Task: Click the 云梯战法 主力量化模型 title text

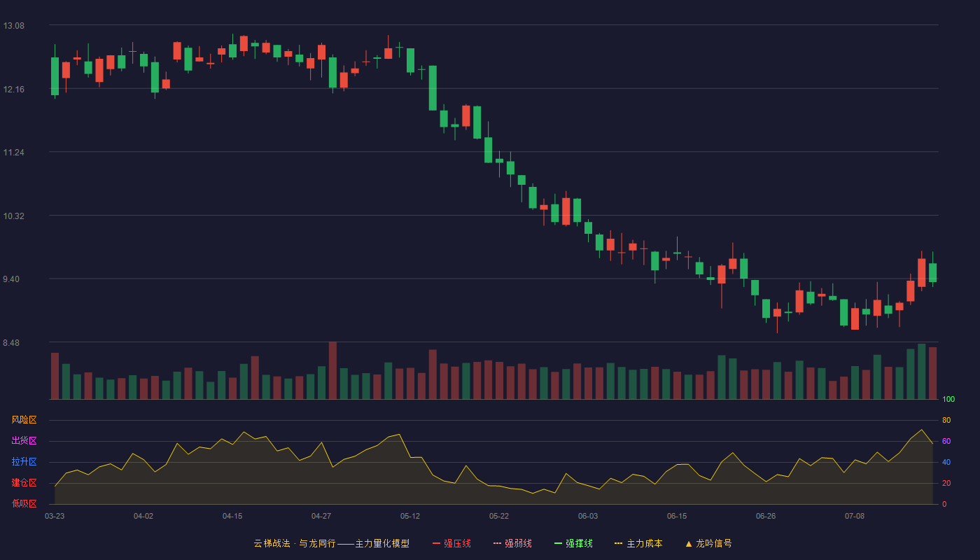Action: 331,543
